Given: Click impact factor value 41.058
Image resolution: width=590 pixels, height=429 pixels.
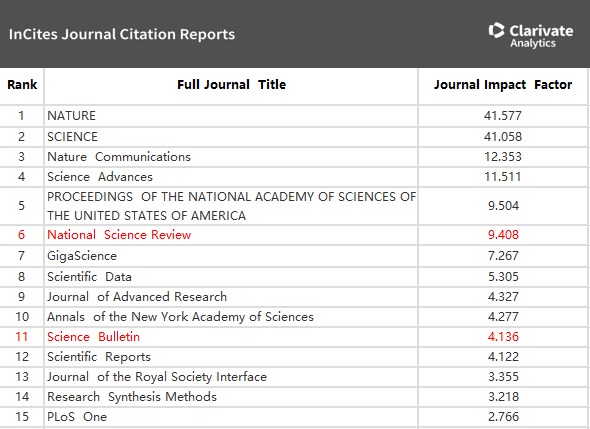Looking at the screenshot, I should (503, 137).
